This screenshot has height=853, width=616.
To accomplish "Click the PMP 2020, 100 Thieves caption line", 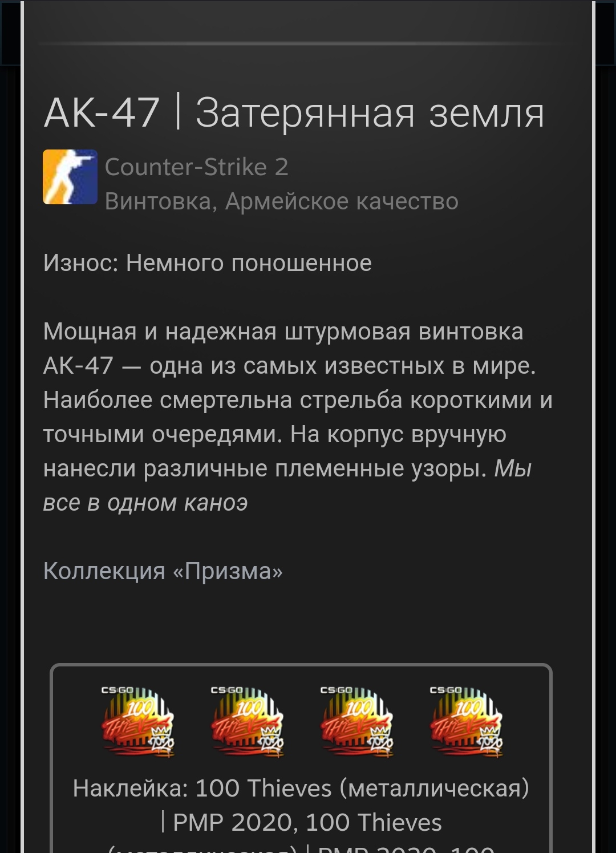I will [x=301, y=823].
